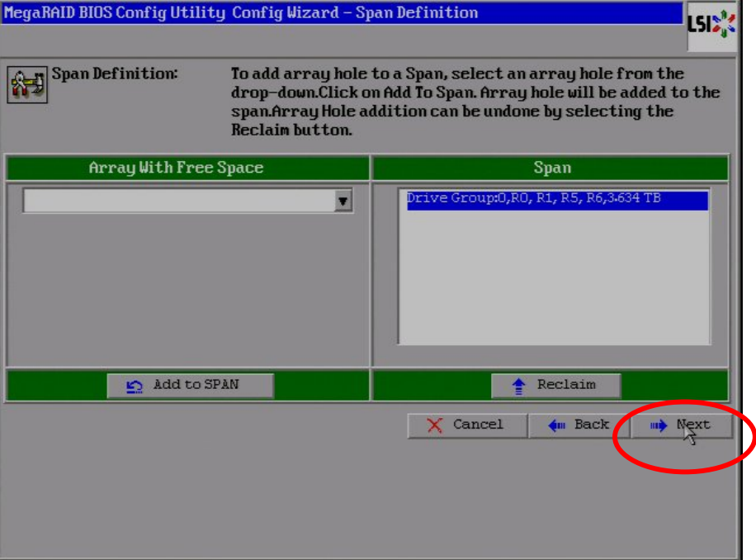Click the Span Definition wizard icon

pos(27,84)
